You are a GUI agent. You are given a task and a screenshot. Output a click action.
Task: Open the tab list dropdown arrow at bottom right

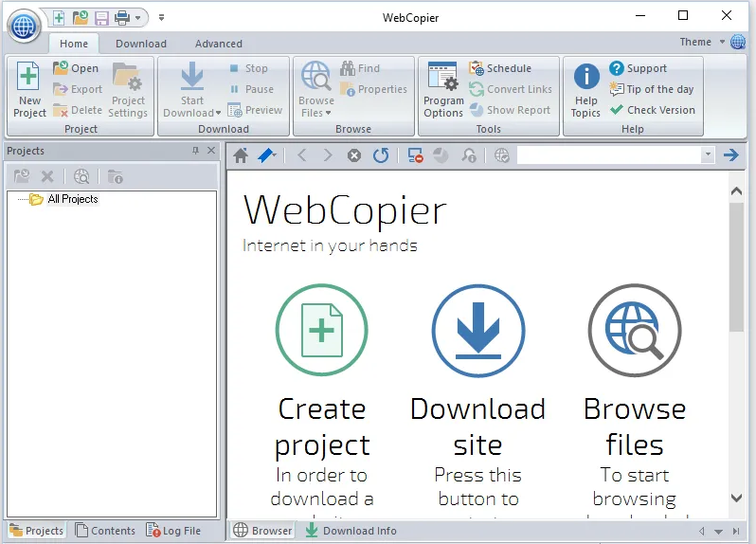[x=718, y=532]
